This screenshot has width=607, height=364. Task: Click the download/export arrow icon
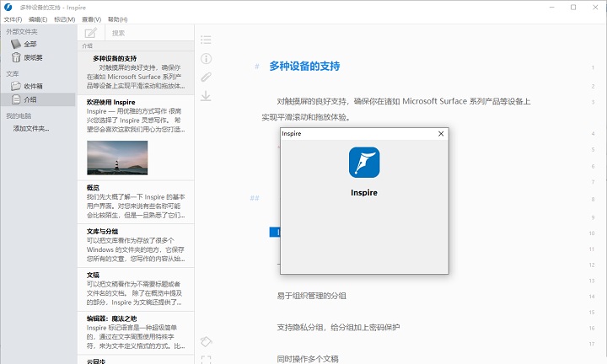(x=206, y=96)
